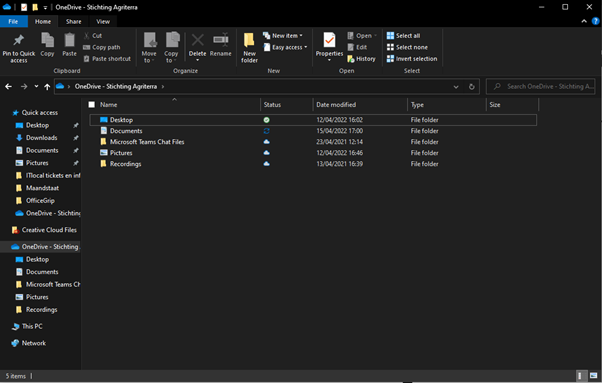
Task: Click Quick access in navigation pane
Action: click(x=40, y=113)
